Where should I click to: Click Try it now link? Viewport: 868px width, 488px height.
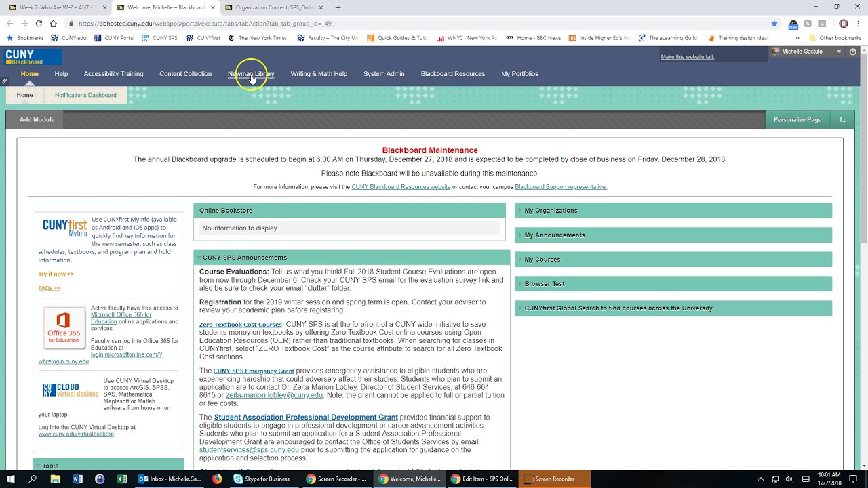tap(56, 274)
